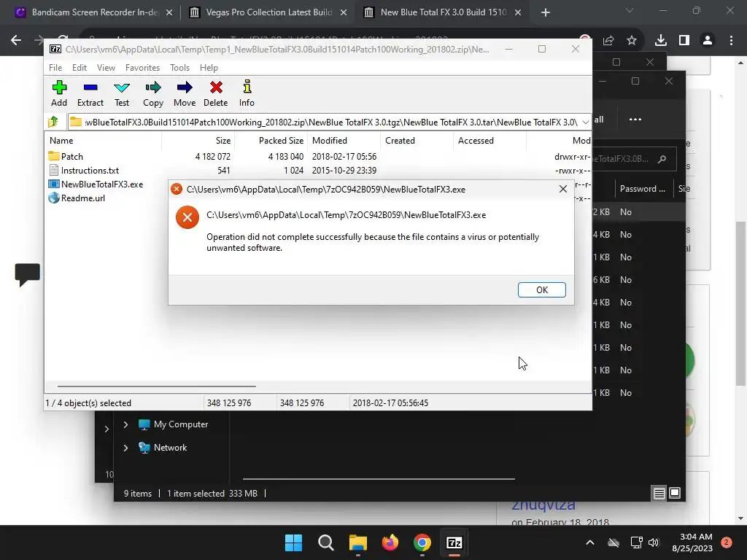This screenshot has width=747, height=560.
Task: Switch to details view icon
Action: [x=659, y=494]
